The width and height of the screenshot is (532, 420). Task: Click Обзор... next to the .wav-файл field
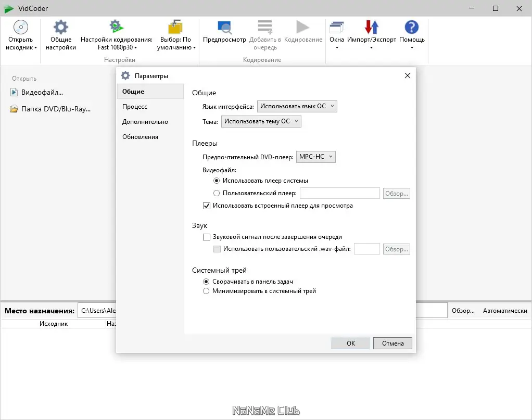[396, 249]
